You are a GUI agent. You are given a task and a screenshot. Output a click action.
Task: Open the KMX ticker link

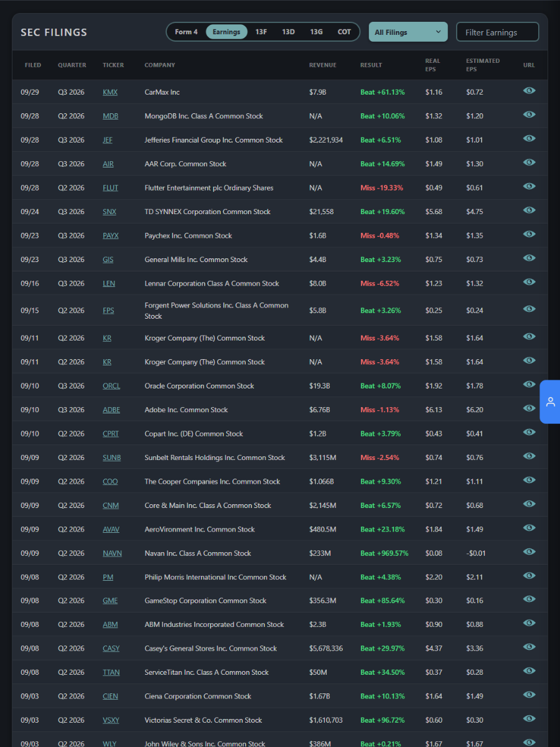(x=110, y=92)
